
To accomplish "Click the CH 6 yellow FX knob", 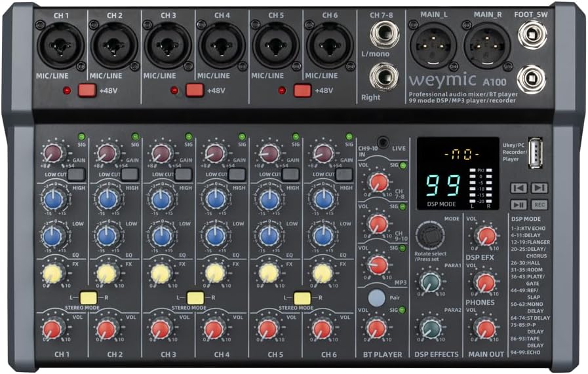I will (322, 273).
